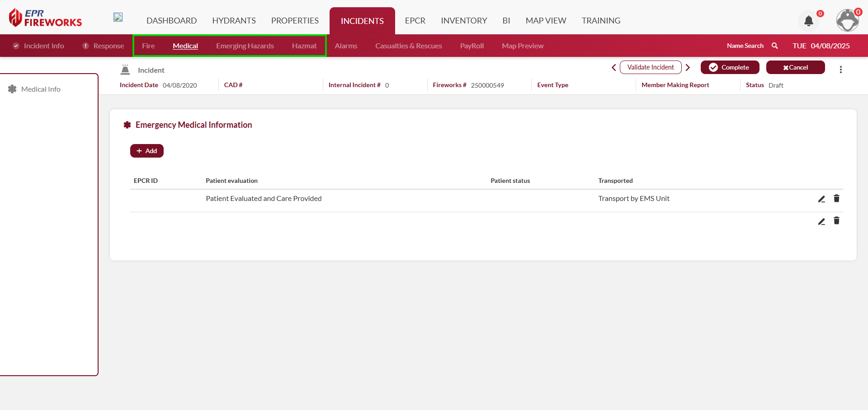This screenshot has height=410, width=868.
Task: Open the Medical Info sidebar section
Action: tap(41, 89)
